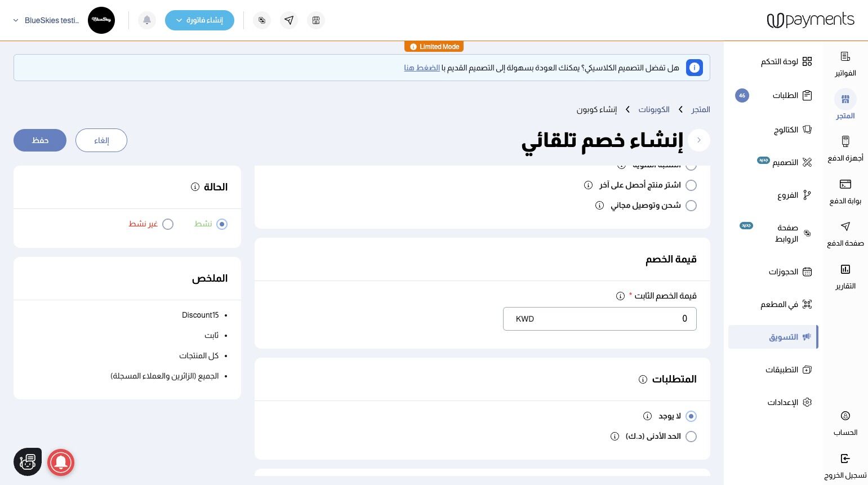
Task: Open أجهزة الدفع payment devices icon
Action: coord(845,149)
